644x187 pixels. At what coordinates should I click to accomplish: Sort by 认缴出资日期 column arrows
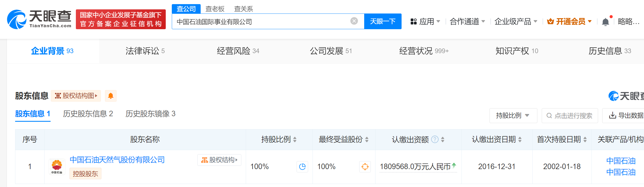click(520, 140)
